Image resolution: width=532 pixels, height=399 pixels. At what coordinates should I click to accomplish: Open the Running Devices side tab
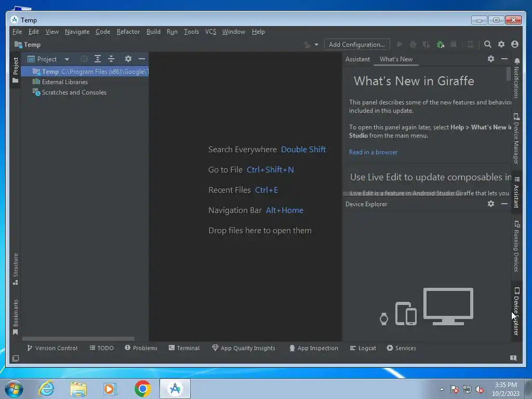click(516, 246)
